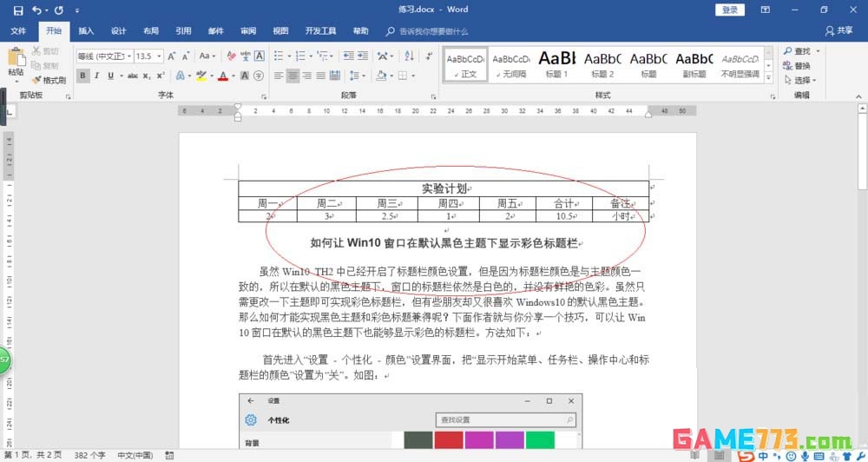Apply the No Spacing (无间隔) style

tap(511, 65)
